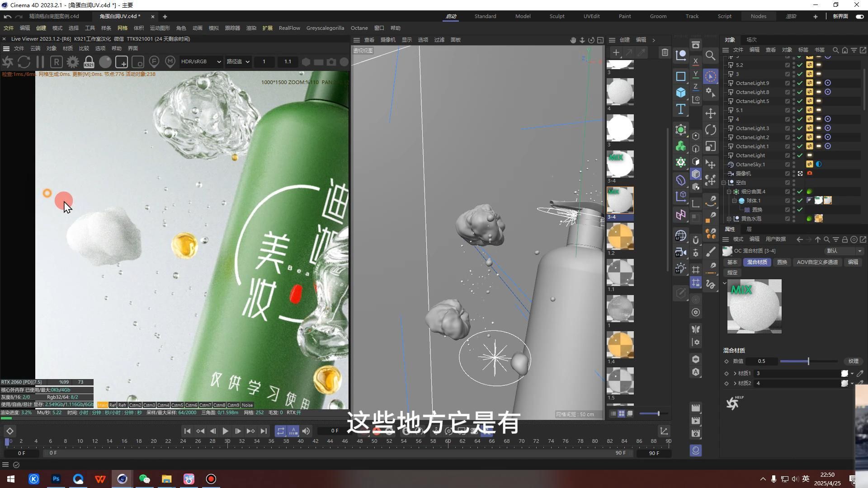Select material thumbnail labeled 1.2
Image resolution: width=868 pixels, height=488 pixels.
(620, 236)
